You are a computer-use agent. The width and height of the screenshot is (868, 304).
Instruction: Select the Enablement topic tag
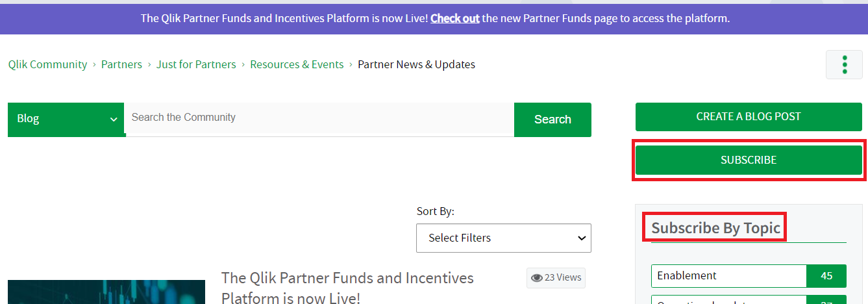click(728, 275)
